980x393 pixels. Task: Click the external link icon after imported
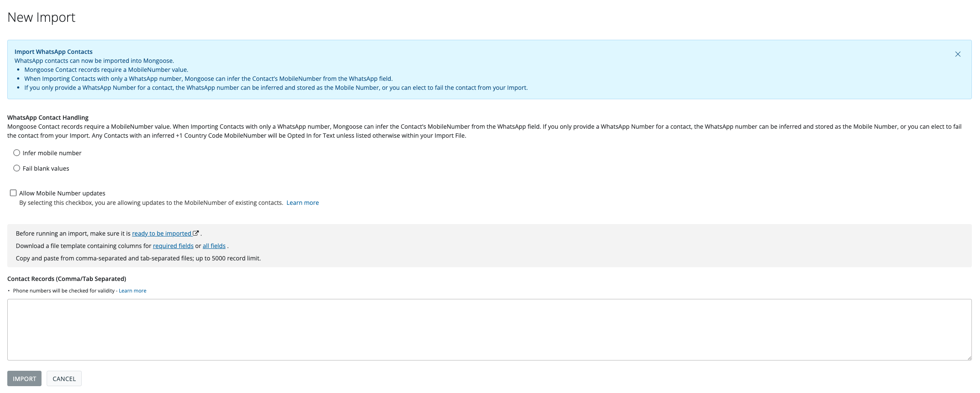196,233
